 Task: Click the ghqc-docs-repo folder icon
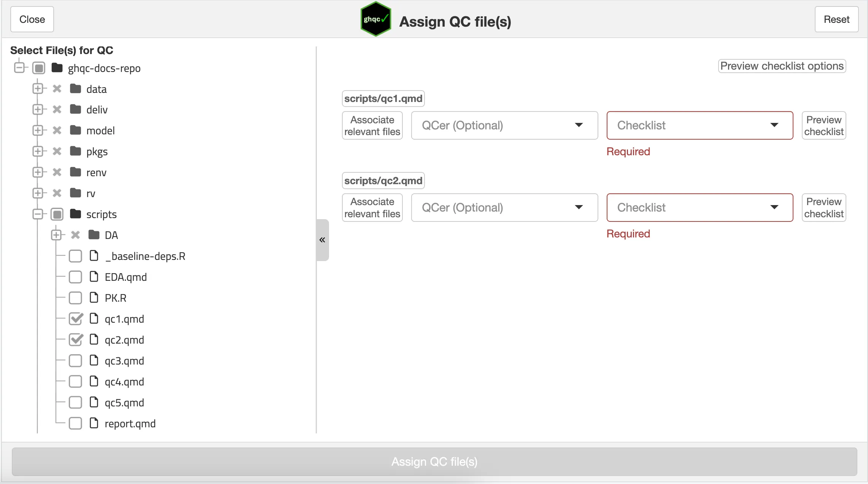[x=57, y=68]
